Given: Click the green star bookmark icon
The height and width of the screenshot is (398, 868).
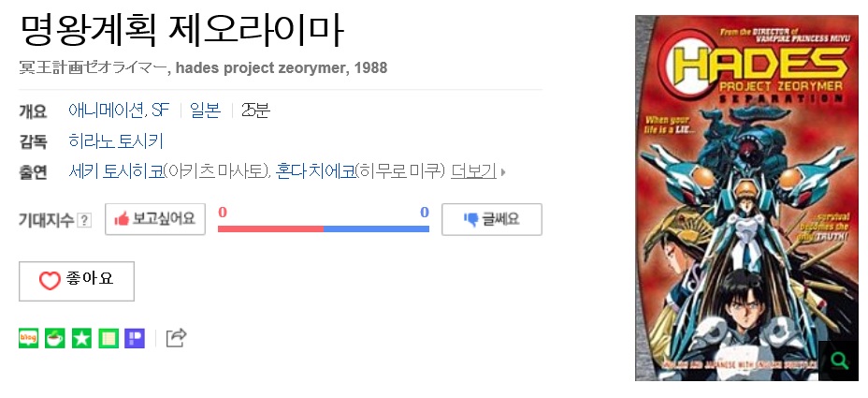Looking at the screenshot, I should point(81,337).
